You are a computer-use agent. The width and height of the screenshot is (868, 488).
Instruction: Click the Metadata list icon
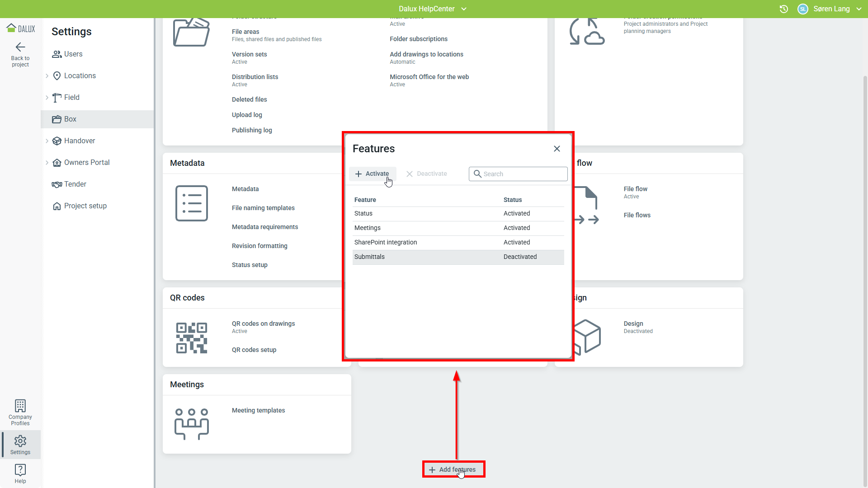192,203
